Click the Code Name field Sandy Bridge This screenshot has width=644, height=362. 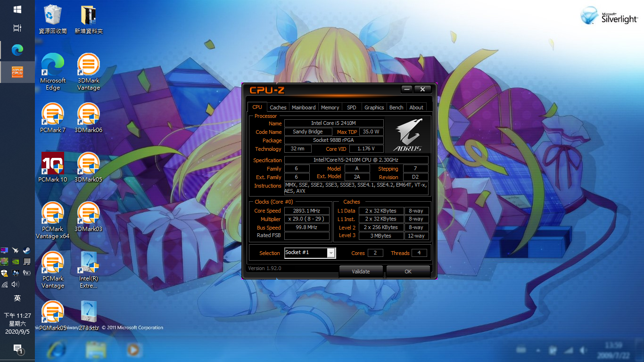pos(308,132)
